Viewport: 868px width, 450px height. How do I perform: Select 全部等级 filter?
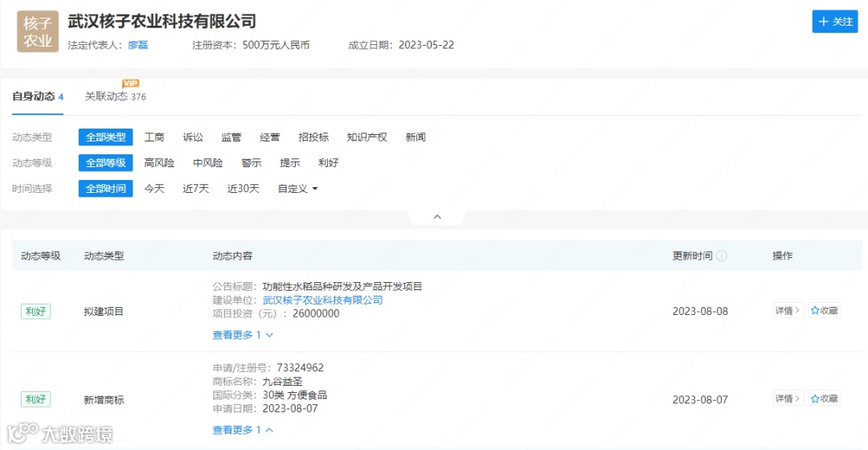(106, 163)
